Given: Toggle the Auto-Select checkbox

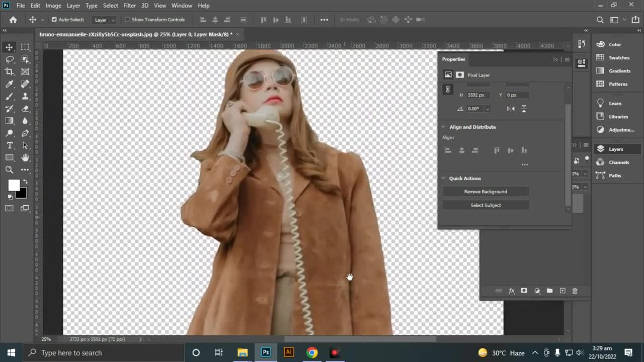Looking at the screenshot, I should pyautogui.click(x=54, y=20).
